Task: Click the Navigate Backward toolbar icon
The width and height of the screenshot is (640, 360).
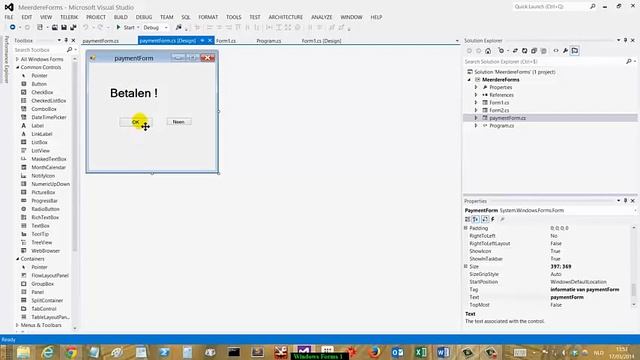Action: pyautogui.click(x=13, y=27)
